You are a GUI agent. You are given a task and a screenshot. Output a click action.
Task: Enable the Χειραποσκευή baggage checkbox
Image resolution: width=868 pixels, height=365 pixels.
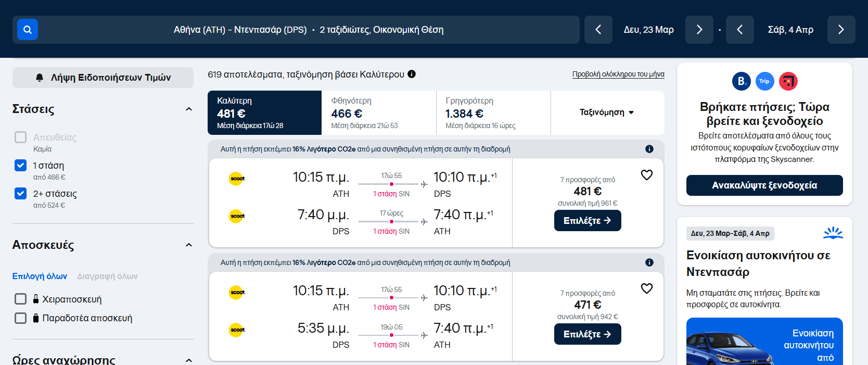click(x=21, y=299)
